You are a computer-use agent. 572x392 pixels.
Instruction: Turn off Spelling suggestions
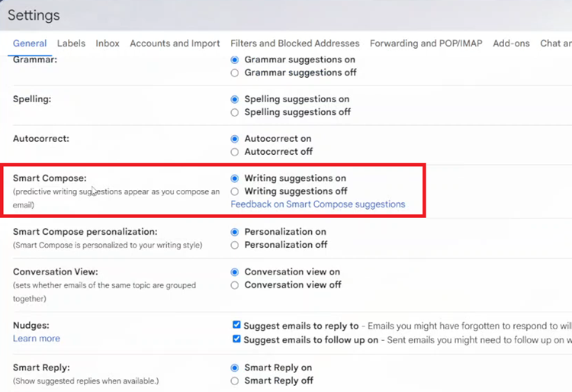(x=235, y=112)
